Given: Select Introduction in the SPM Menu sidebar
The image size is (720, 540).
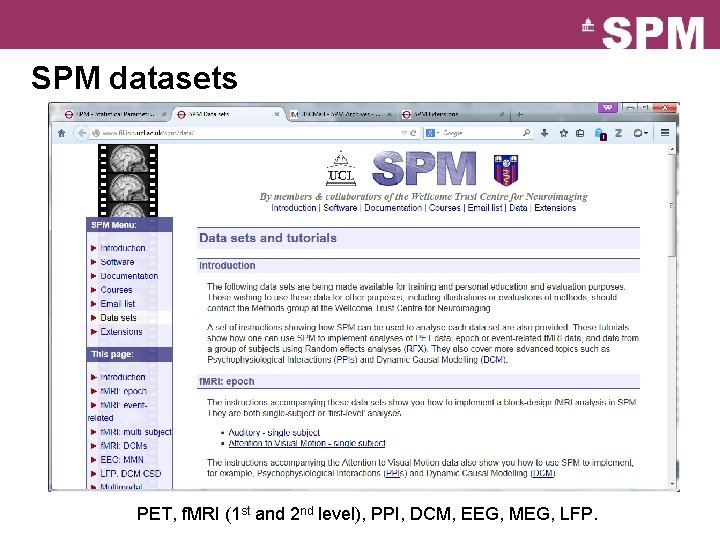Looking at the screenshot, I should 123,248.
